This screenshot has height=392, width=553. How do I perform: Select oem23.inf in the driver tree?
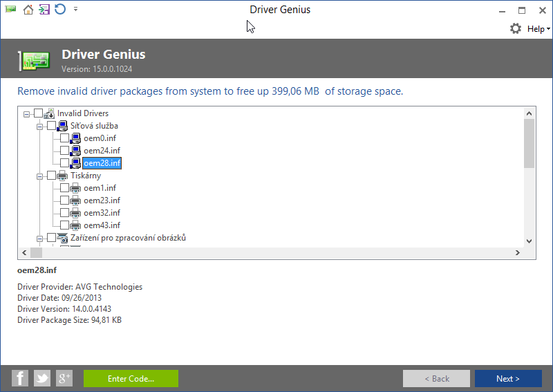click(102, 200)
